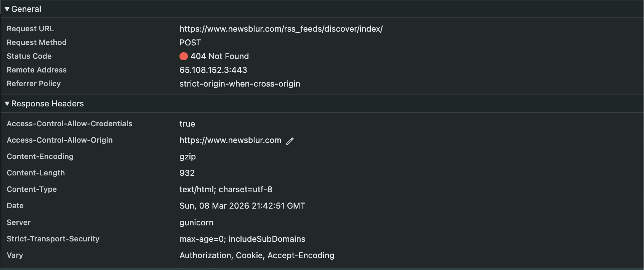Click the Content-Type text/html value
644x270 pixels.
pos(226,190)
